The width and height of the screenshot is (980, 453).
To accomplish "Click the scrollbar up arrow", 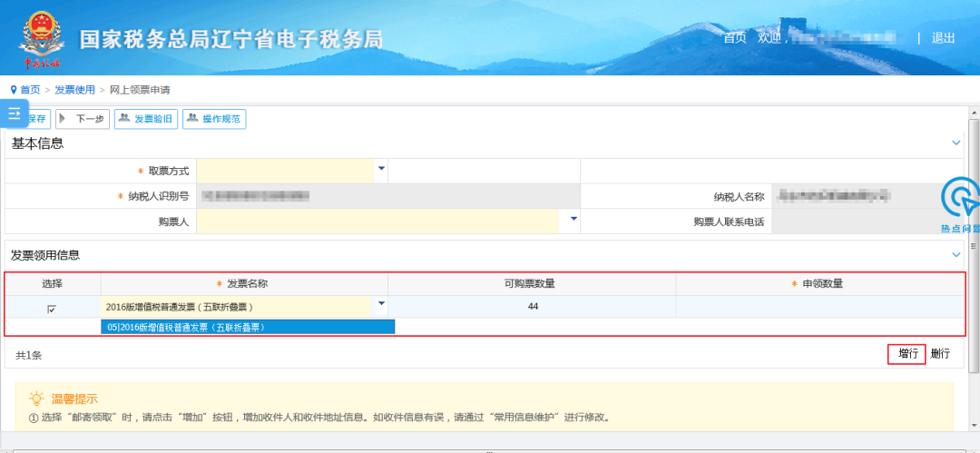I will point(974,111).
